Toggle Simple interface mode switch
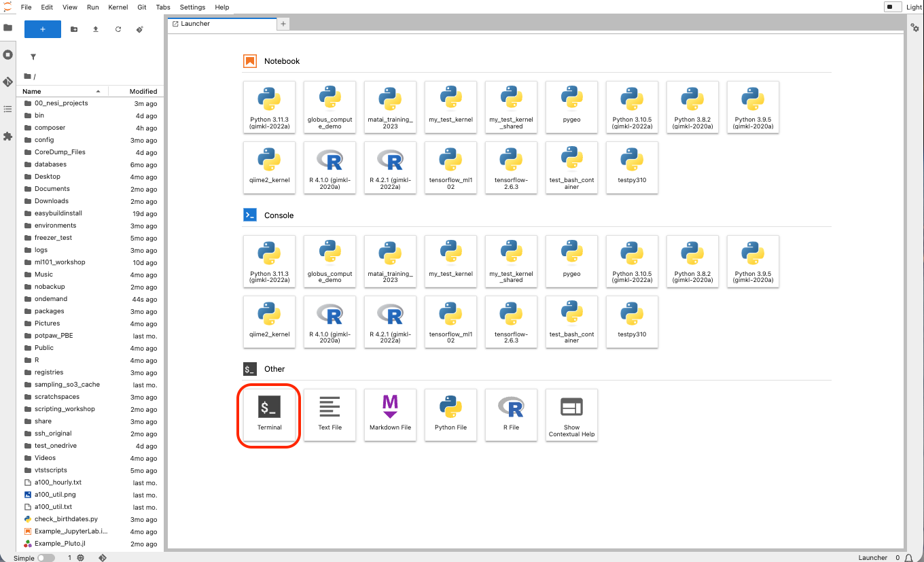The width and height of the screenshot is (924, 562). [46, 558]
